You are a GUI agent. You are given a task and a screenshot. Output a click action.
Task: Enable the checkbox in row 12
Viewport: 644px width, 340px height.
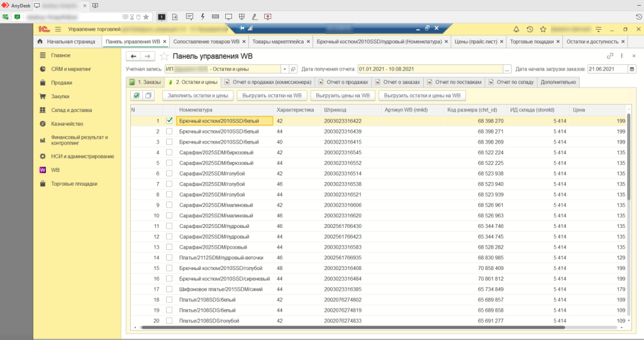tap(169, 237)
